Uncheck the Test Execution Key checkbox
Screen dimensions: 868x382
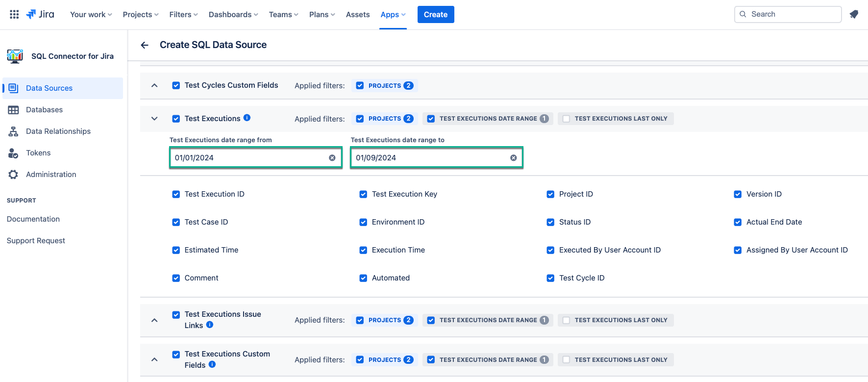[x=363, y=194]
